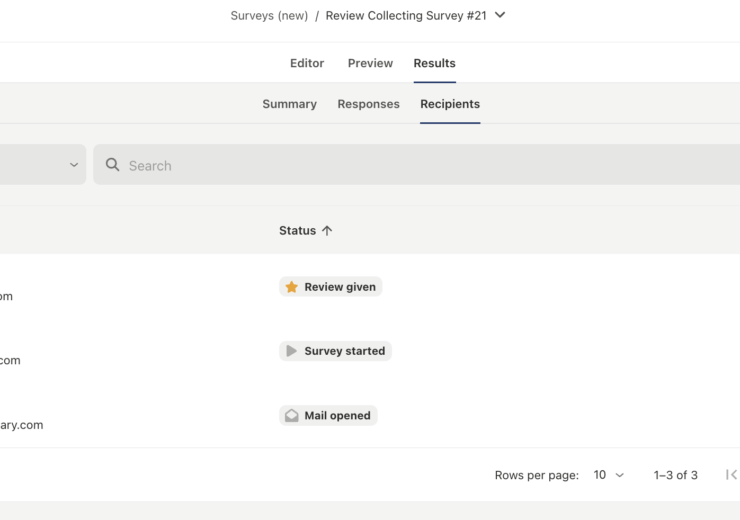Click the Survey started status badge
740x520 pixels.
pyautogui.click(x=336, y=351)
